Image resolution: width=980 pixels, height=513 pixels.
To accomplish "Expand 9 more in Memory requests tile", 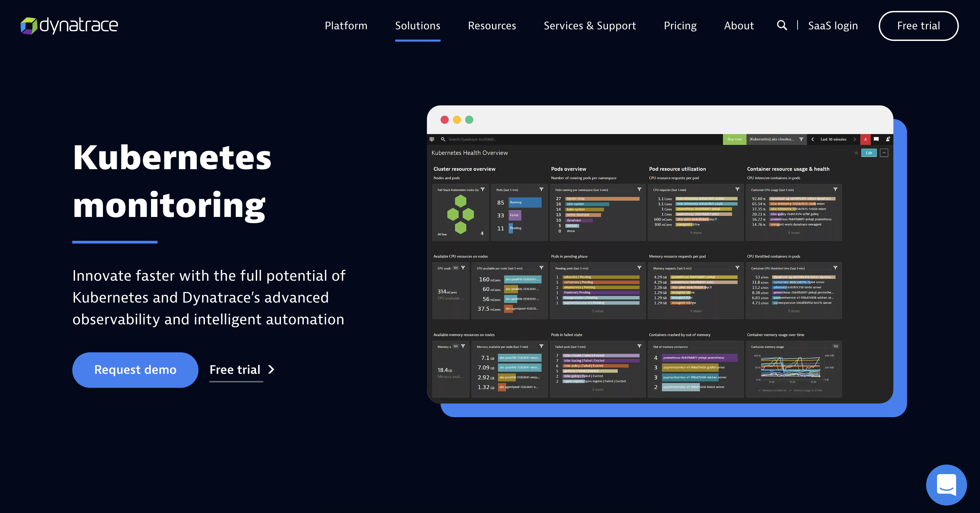I will [695, 311].
